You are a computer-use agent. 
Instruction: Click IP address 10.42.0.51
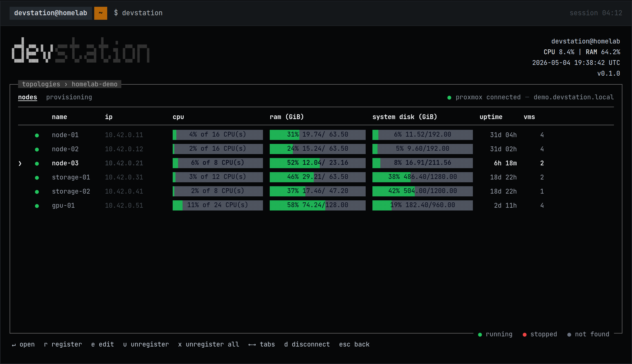pos(124,205)
